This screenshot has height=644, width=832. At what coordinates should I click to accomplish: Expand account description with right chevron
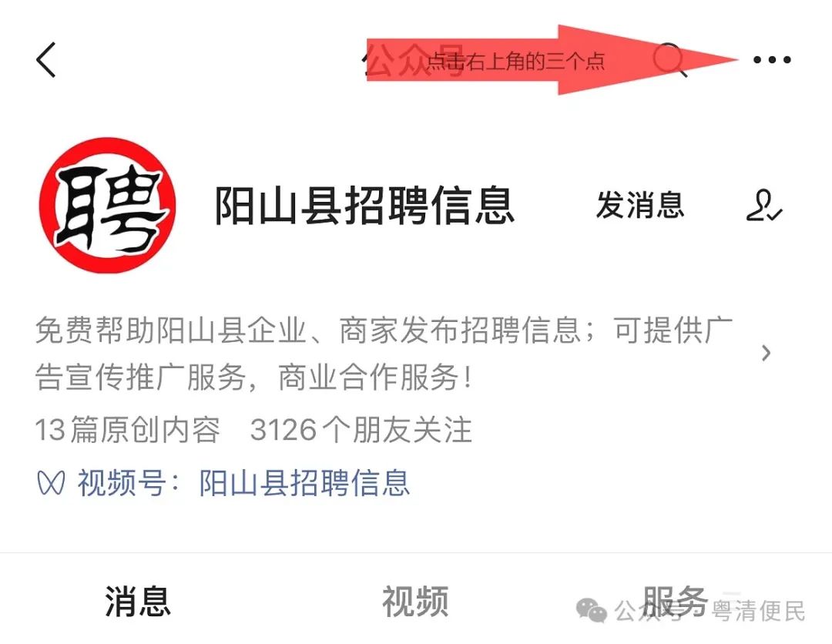(766, 353)
